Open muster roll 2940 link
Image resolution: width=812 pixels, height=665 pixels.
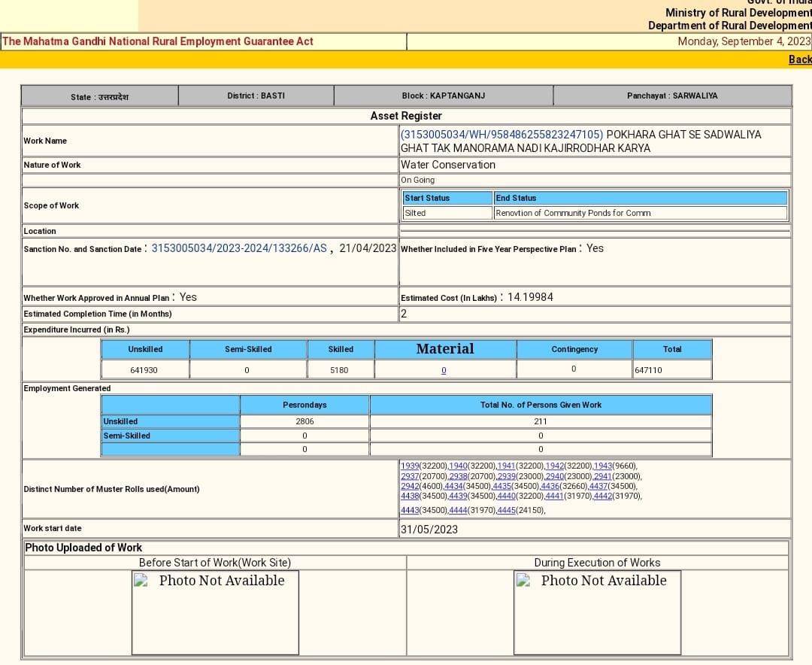tap(555, 476)
